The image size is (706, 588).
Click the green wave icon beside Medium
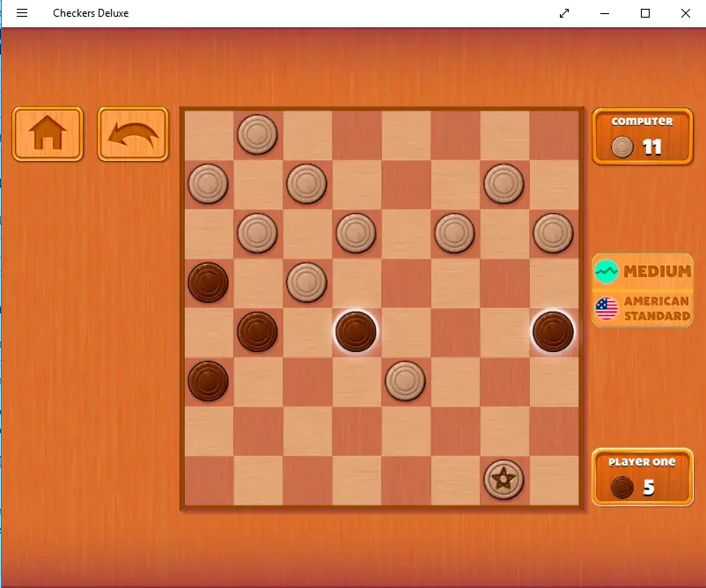pyautogui.click(x=606, y=272)
